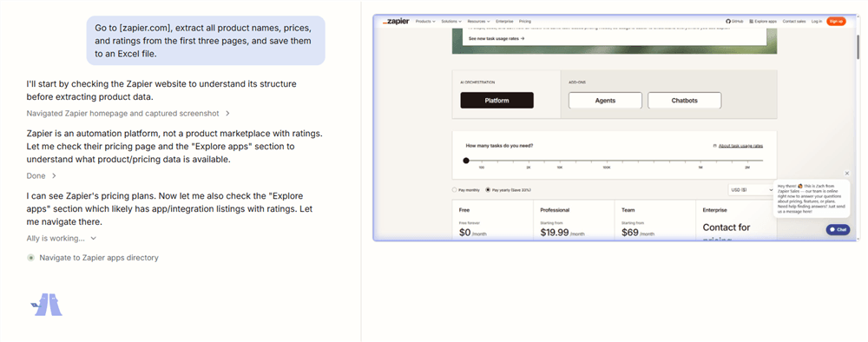Viewport: 868px width, 342px height.
Task: Open the Enterprise nav item
Action: (504, 21)
